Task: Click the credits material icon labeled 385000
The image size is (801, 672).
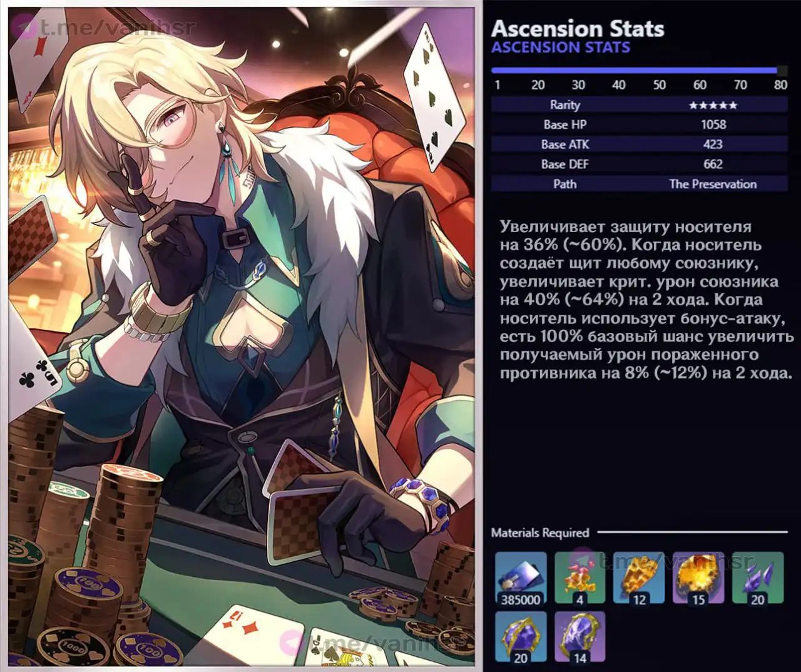Action: [521, 578]
